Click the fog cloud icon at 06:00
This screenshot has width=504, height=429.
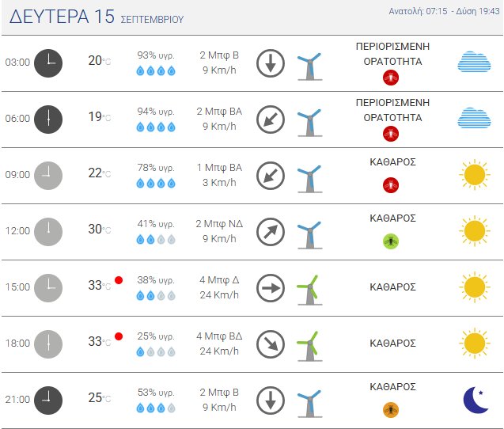pyautogui.click(x=474, y=119)
